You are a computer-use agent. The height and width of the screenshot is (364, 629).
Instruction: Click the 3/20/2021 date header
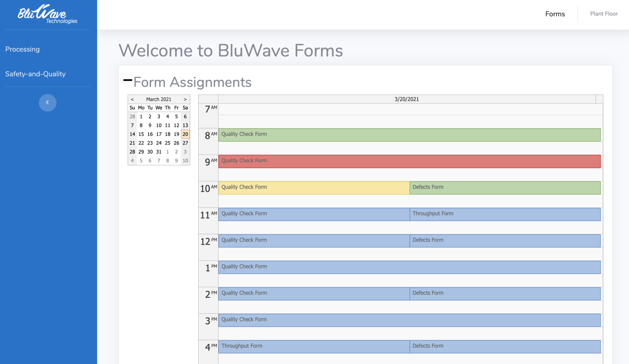point(407,99)
